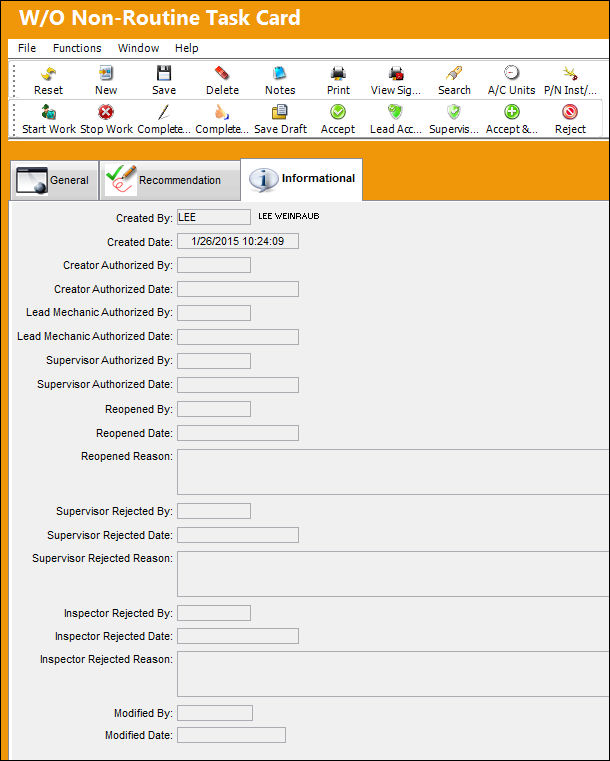Screen dimensions: 610x761
Task: Open the Functions menu
Action: click(x=77, y=48)
